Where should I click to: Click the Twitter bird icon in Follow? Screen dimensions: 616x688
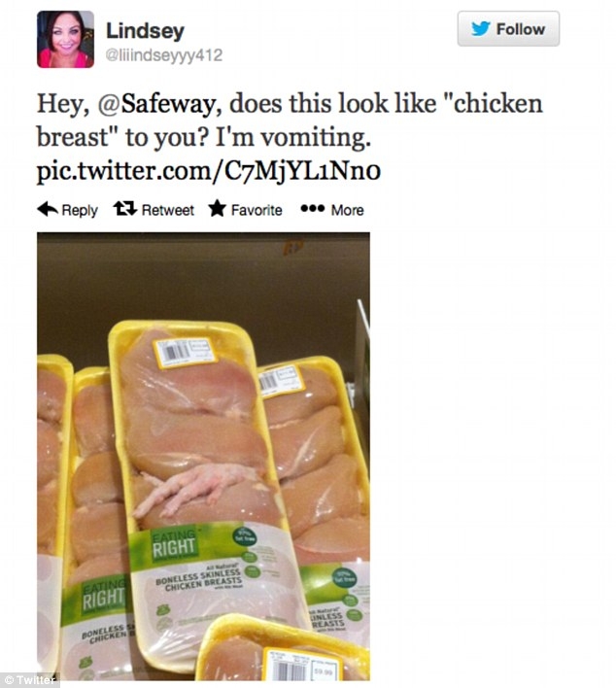point(481,29)
